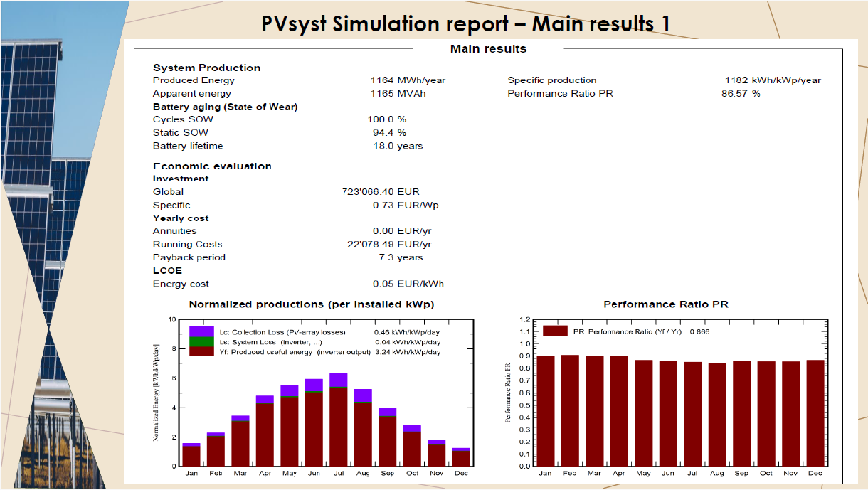Screen dimensions: 868x490
Task: Select the value "94.4 %"
Action: point(391,133)
